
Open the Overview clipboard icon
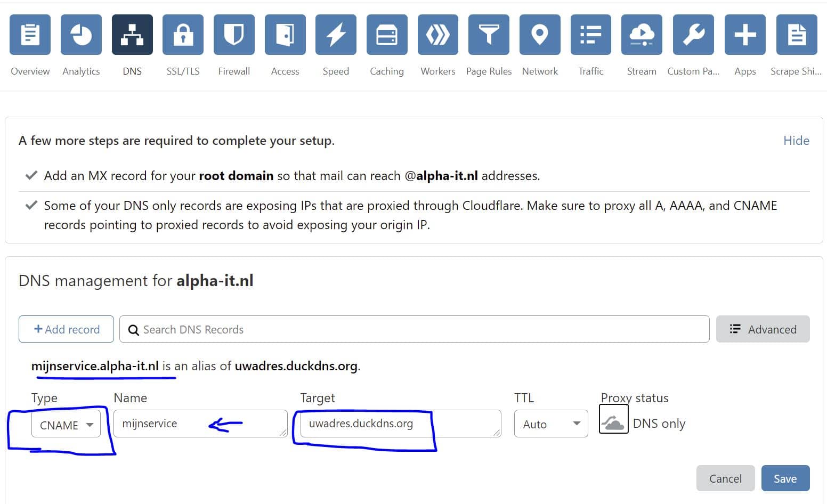click(x=30, y=35)
